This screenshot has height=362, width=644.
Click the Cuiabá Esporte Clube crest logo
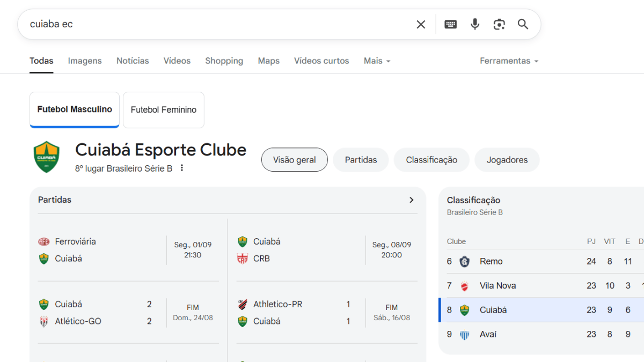tap(46, 157)
